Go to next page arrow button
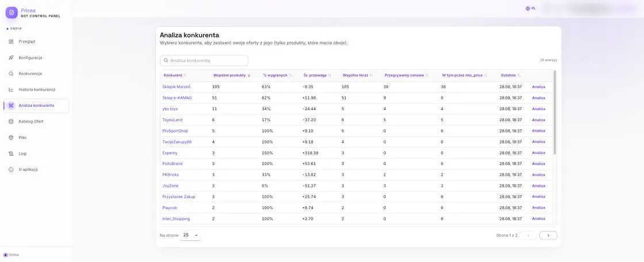Image resolution: width=644 pixels, height=262 pixels. pyautogui.click(x=549, y=236)
